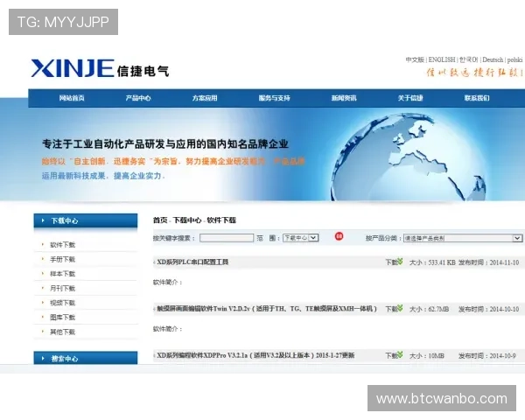Select 月刊下载 in the sidebar

62,289
